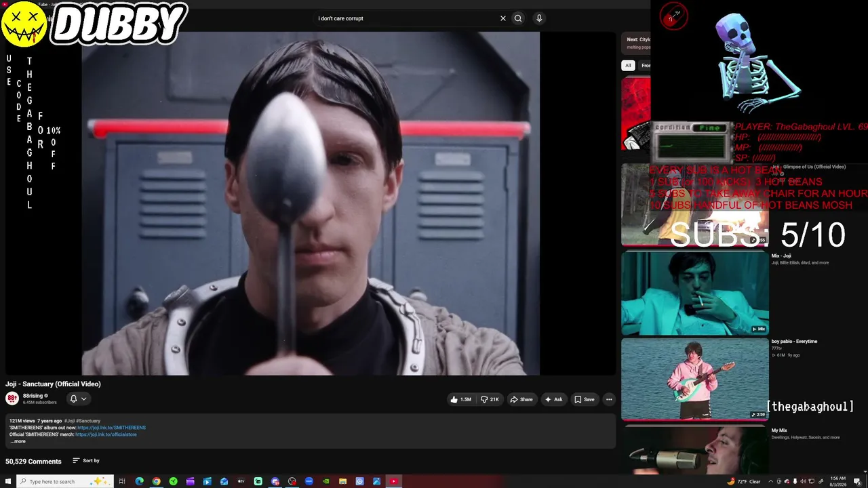Click the 'Mix - Joji' title text
The height and width of the screenshot is (488, 868).
tap(781, 256)
